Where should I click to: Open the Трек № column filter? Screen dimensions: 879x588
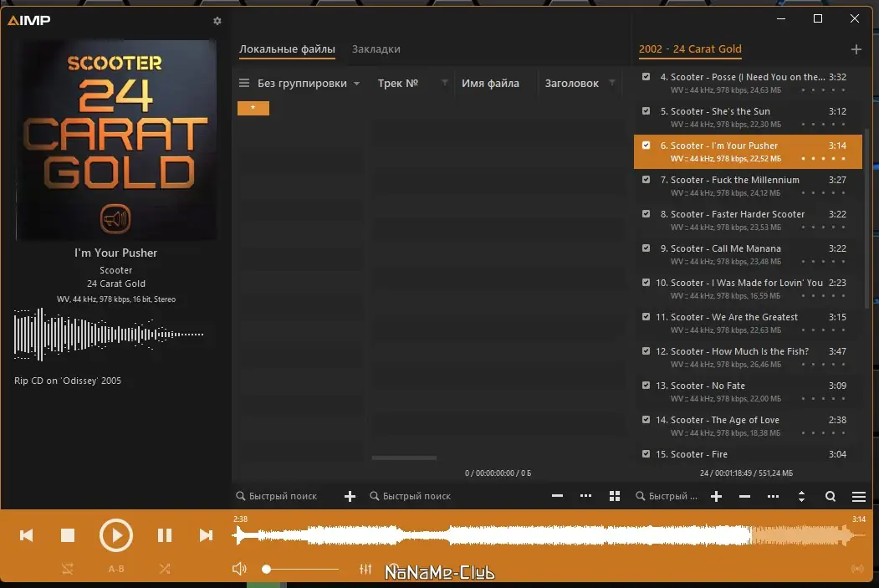[x=445, y=83]
